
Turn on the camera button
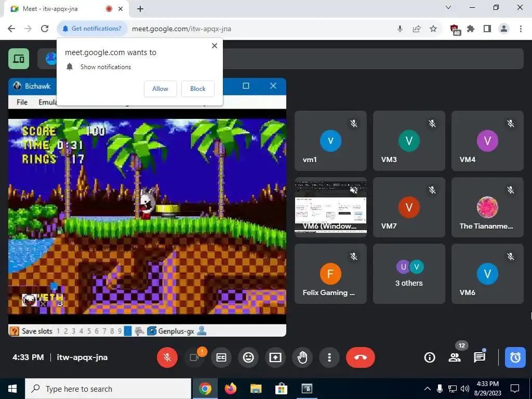pos(194,357)
